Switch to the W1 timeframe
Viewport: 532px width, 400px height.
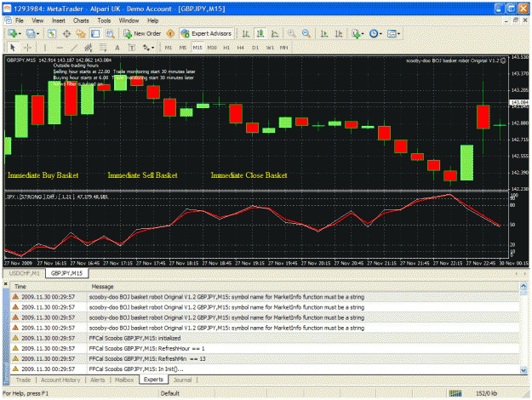270,48
